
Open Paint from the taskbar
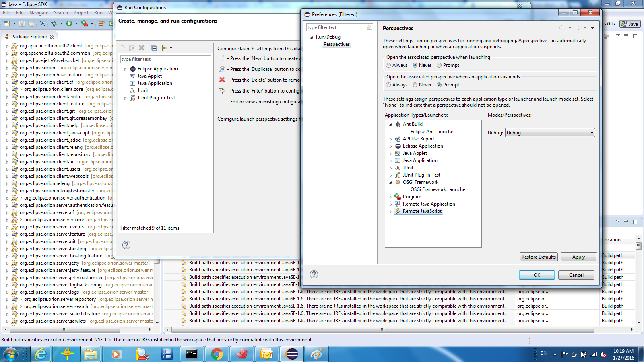[316, 354]
